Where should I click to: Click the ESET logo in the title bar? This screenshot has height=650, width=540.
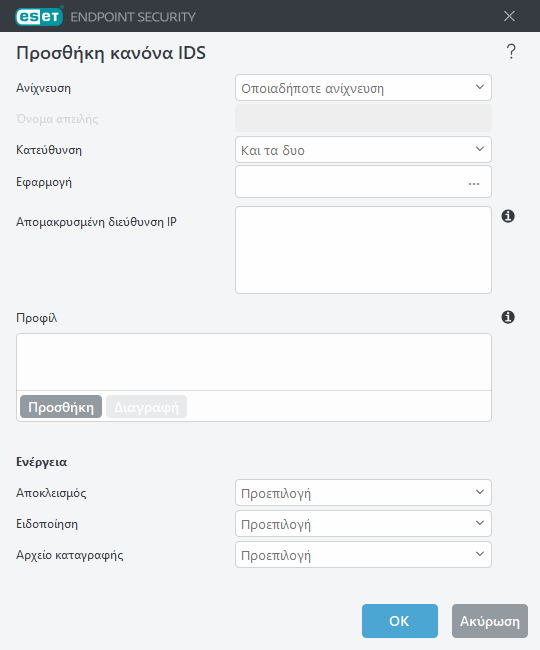pos(39,17)
